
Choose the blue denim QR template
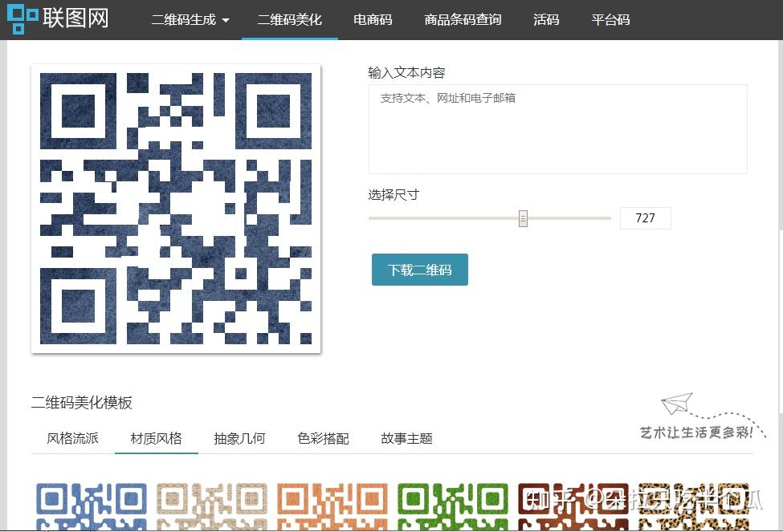point(92,506)
